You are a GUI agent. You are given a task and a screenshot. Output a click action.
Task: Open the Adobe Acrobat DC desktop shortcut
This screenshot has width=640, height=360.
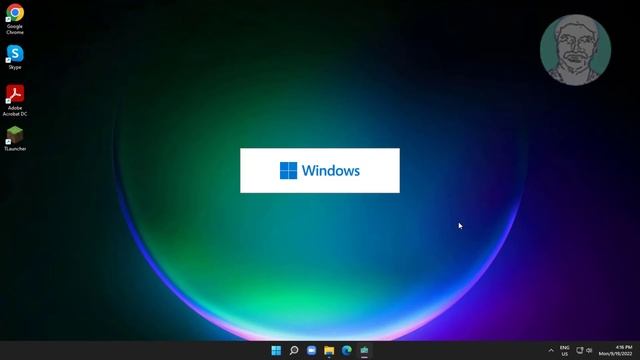coord(15,100)
